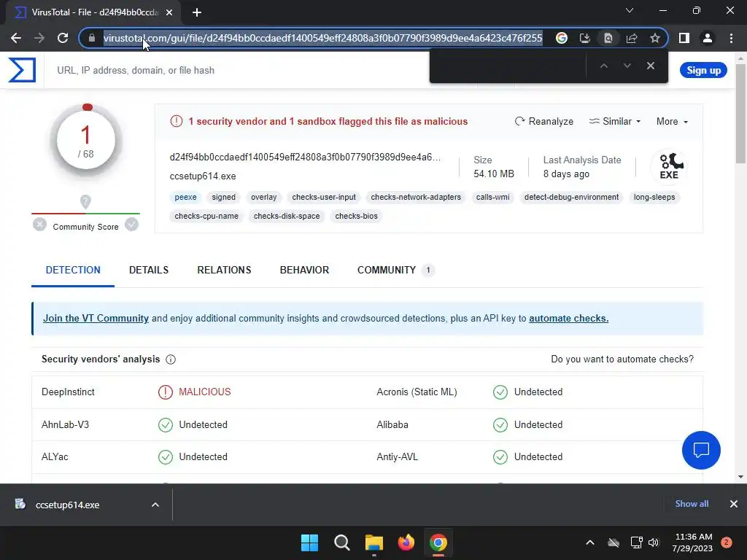
Task: Open Firefox from taskbar
Action: (x=406, y=542)
